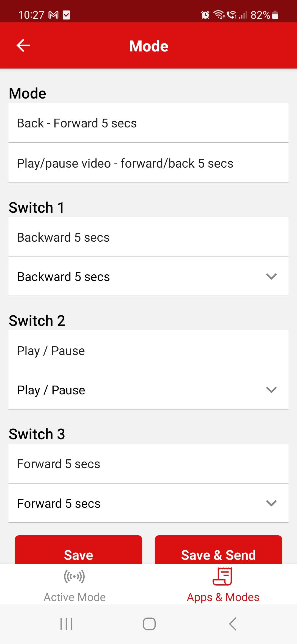Switch to the Apps & Modes tab
The height and width of the screenshot is (644, 297).
click(x=223, y=584)
